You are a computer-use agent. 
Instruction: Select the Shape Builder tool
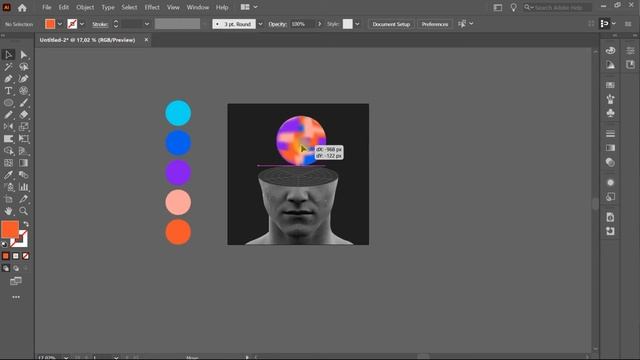tap(8, 151)
